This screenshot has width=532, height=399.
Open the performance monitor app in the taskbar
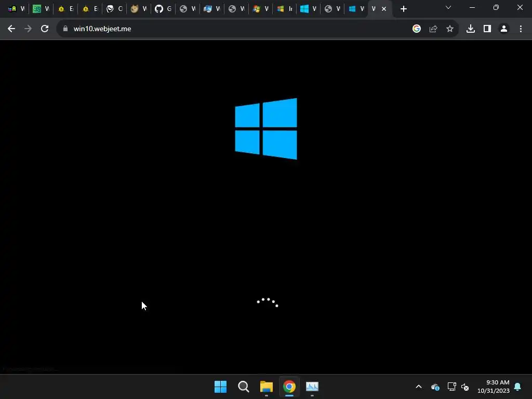pos(312,387)
